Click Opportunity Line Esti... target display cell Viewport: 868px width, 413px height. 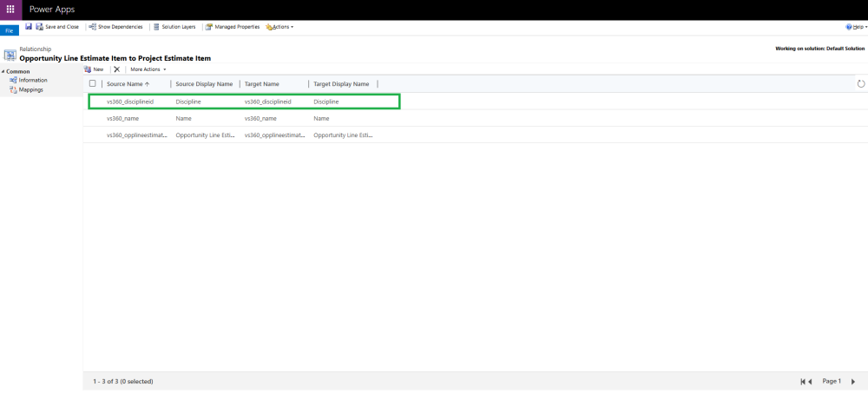(343, 135)
